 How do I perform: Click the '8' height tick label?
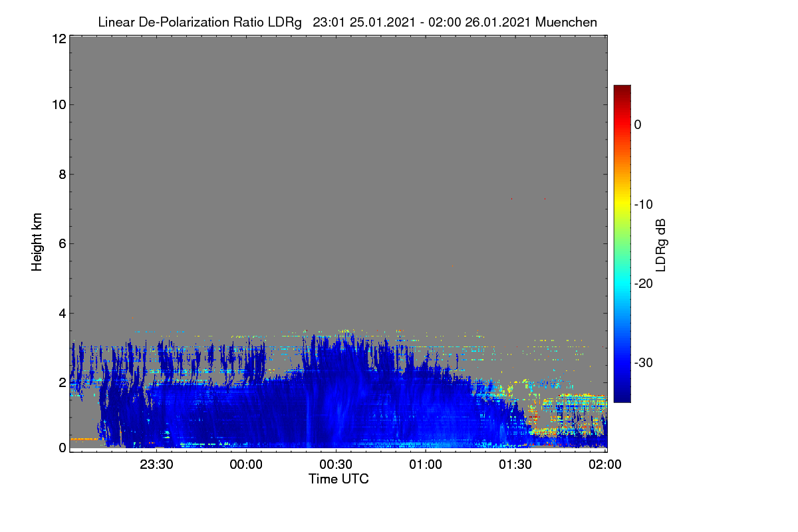click(62, 174)
